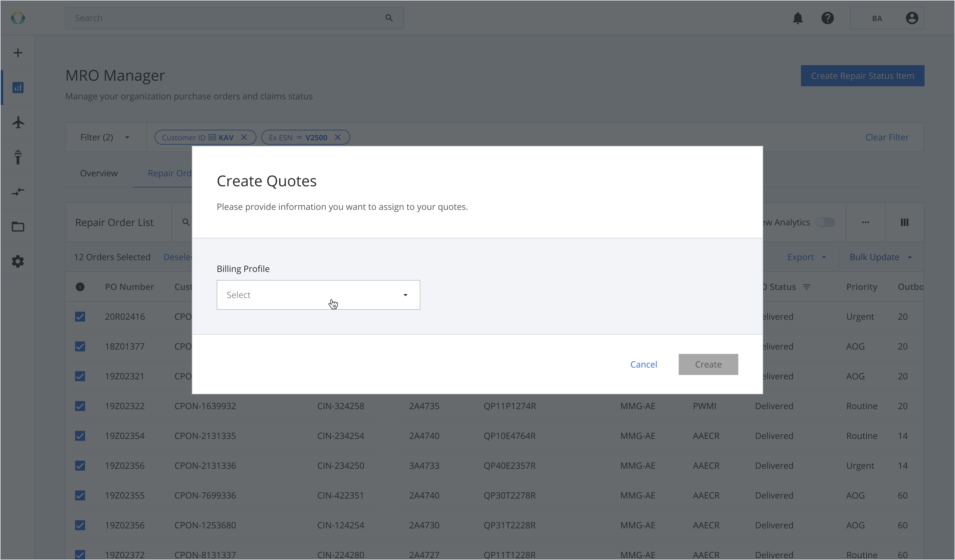
Task: Click the 3A4733 cell
Action: 424,465
